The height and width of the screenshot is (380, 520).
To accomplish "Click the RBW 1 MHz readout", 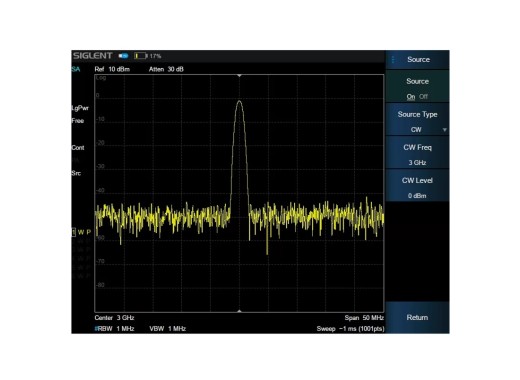I will [115, 329].
